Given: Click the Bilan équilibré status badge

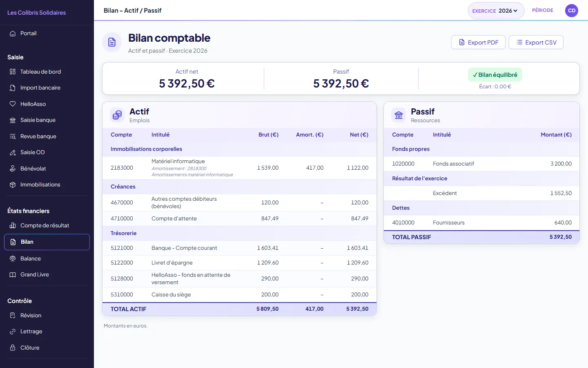Looking at the screenshot, I should 495,75.
